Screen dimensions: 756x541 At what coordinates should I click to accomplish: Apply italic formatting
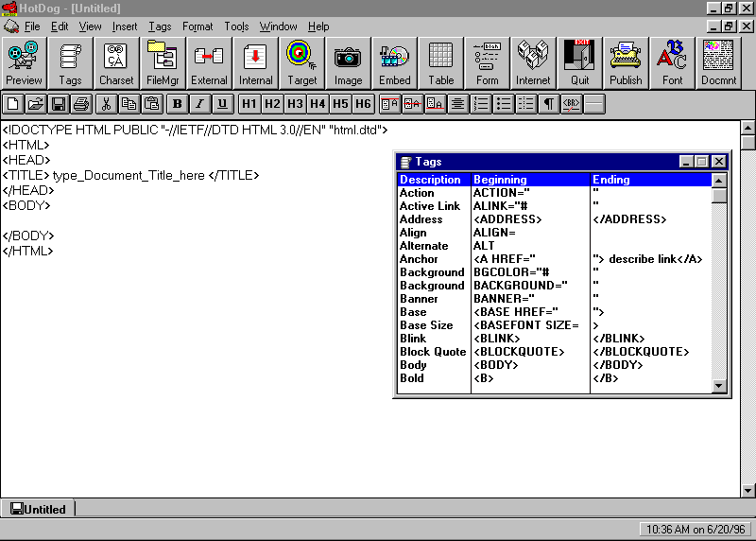[199, 104]
